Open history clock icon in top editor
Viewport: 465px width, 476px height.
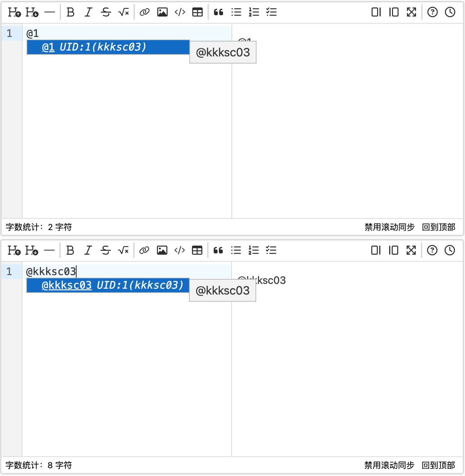coord(450,12)
